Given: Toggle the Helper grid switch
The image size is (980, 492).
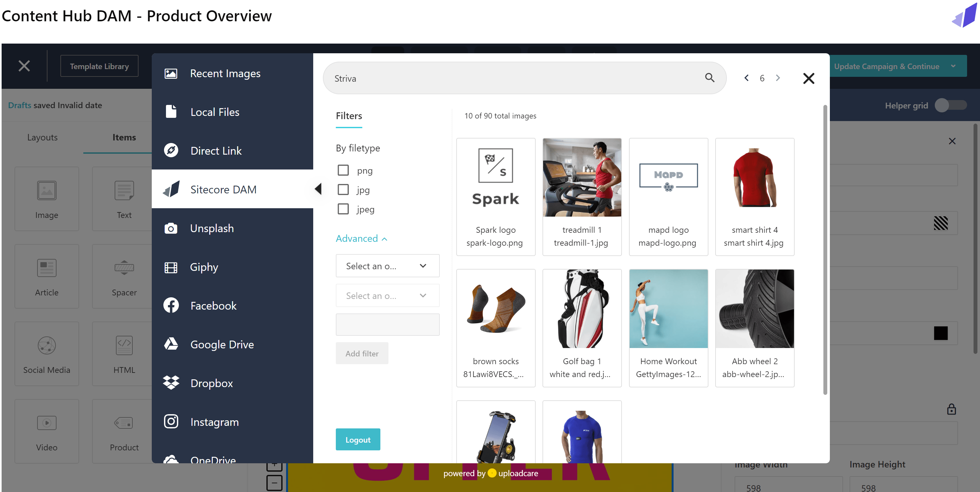Looking at the screenshot, I should (x=950, y=105).
